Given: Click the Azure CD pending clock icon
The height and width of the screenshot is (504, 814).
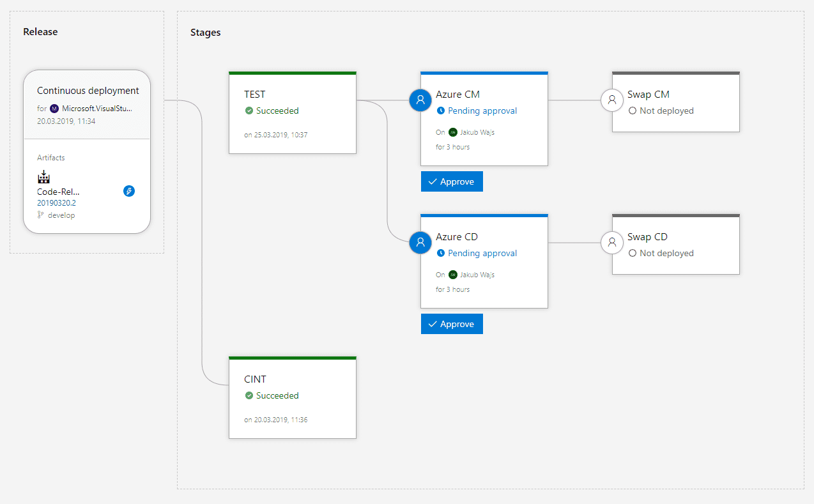Looking at the screenshot, I should coord(441,253).
